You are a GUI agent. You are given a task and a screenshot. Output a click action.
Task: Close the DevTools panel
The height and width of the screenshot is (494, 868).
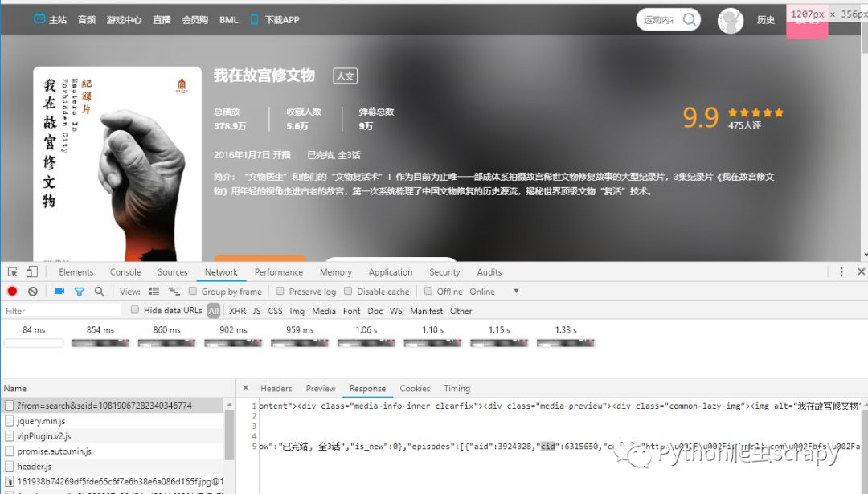[x=861, y=271]
